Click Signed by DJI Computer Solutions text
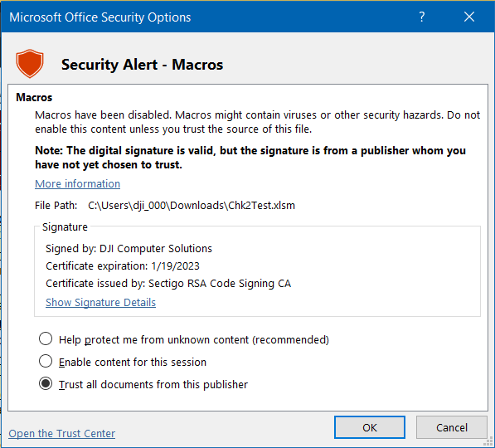 [129, 249]
